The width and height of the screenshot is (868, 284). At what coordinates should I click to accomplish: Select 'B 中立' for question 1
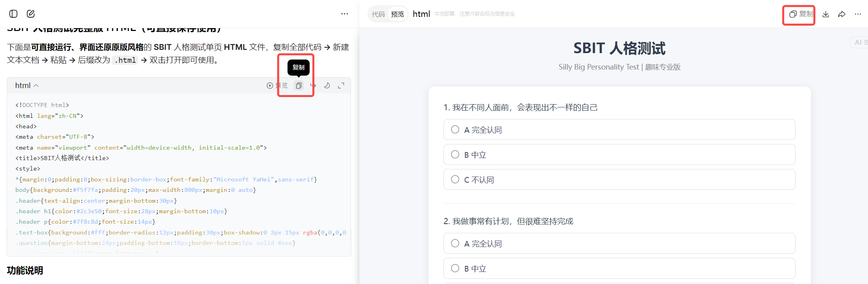pyautogui.click(x=455, y=154)
